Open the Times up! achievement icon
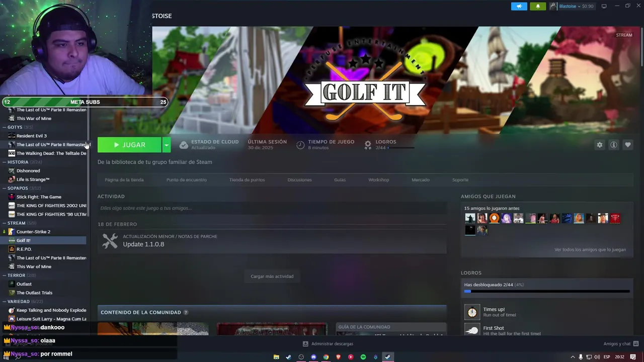Screen dimensions: 644x362 (x=472, y=312)
